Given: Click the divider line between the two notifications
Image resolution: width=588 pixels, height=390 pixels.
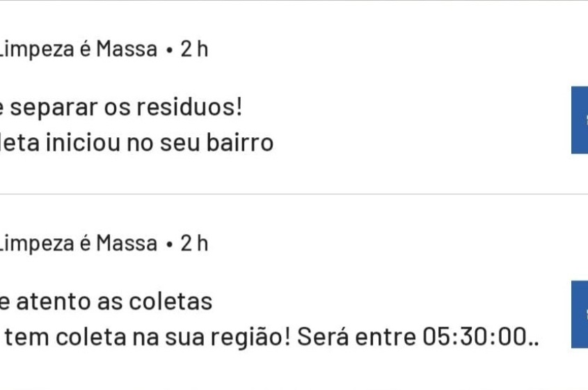Looking at the screenshot, I should 294,194.
